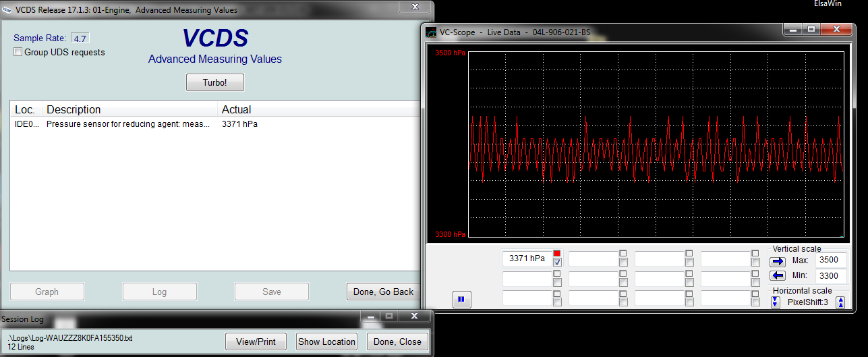Screen dimensions: 868x357
Task: Edit the vertical scale Min field 3300
Action: pos(831,275)
